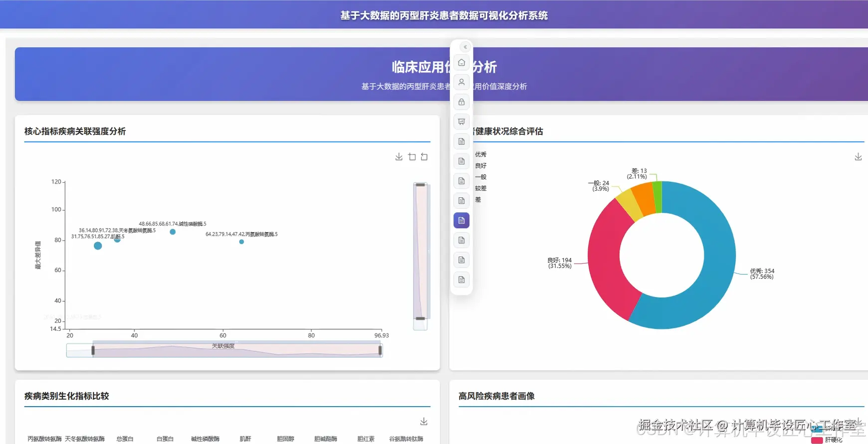Toggle 胆红素 legend series

click(366, 439)
